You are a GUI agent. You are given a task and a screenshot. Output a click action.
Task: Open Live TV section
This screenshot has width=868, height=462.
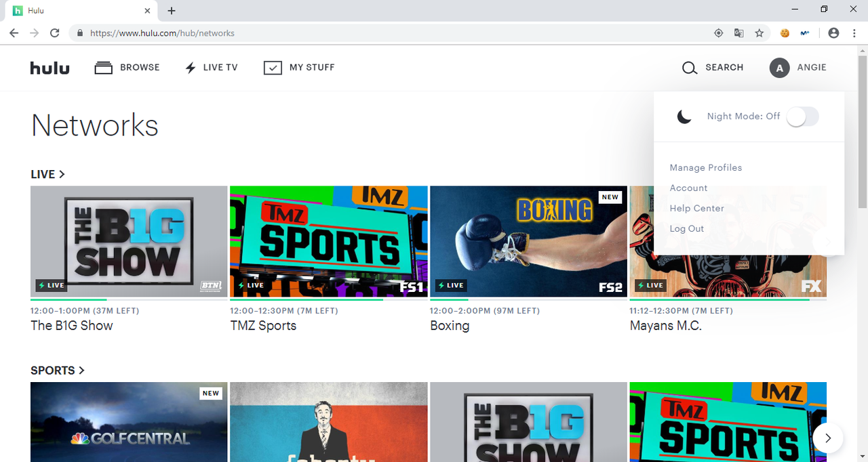[211, 68]
